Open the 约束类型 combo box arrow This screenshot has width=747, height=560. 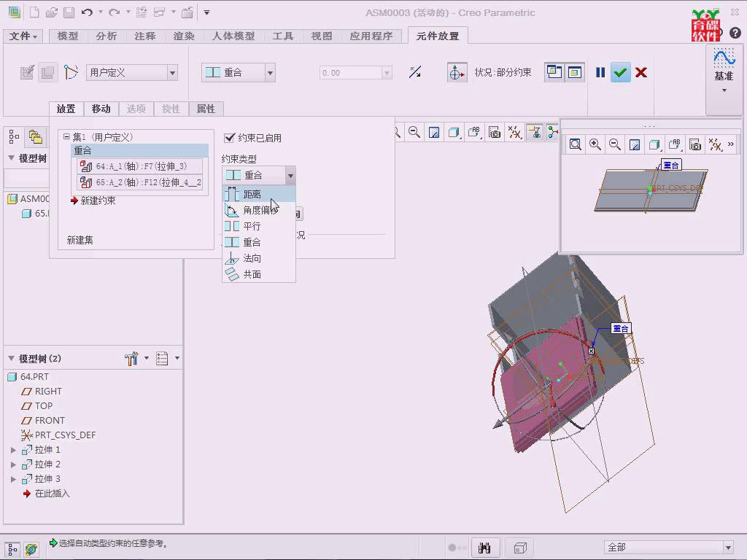click(290, 175)
